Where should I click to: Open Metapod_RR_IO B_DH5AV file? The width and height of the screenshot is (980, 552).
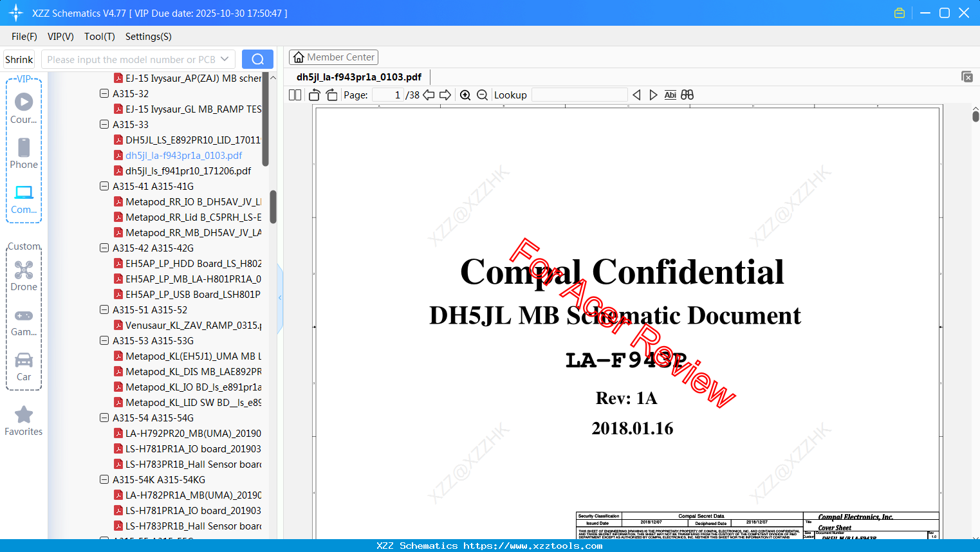pos(187,201)
